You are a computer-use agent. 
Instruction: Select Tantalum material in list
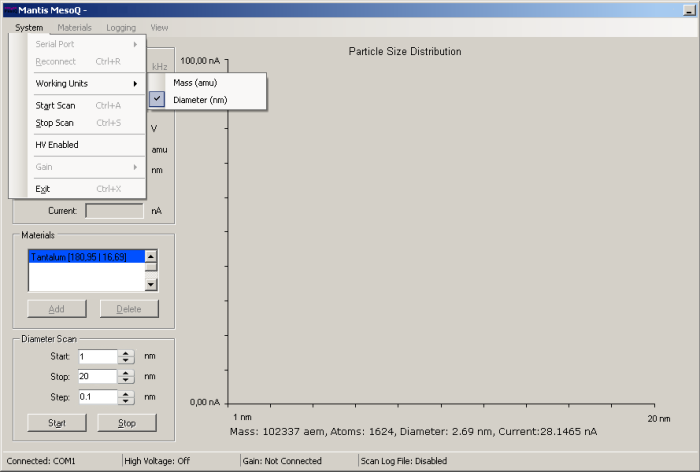[x=87, y=257]
